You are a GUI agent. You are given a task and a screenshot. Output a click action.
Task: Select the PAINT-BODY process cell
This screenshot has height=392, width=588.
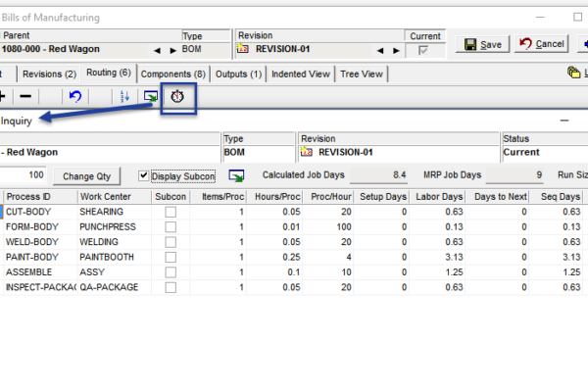[x=40, y=257]
